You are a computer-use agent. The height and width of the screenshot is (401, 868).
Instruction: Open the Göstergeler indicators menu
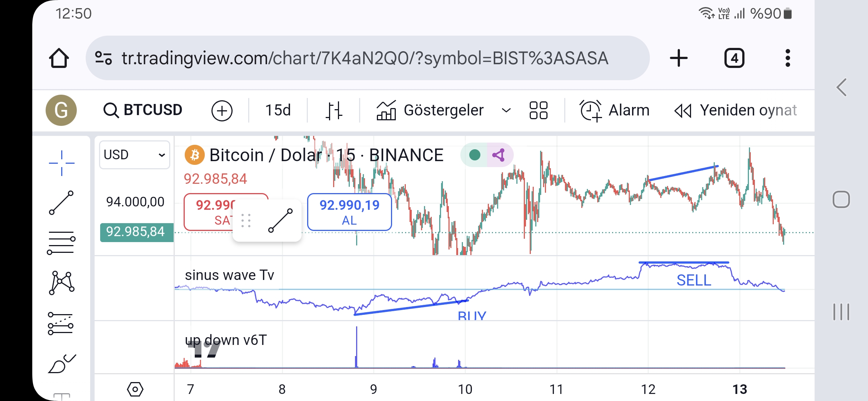(x=430, y=110)
